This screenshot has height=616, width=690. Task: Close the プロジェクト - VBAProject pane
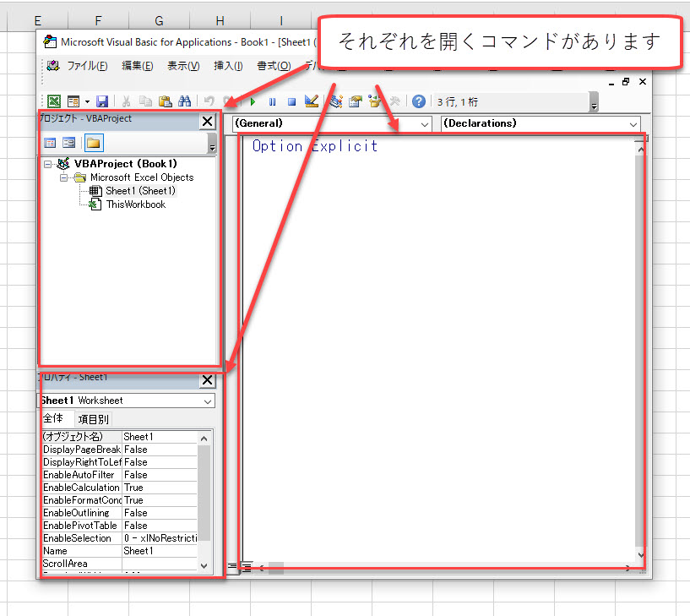207,121
